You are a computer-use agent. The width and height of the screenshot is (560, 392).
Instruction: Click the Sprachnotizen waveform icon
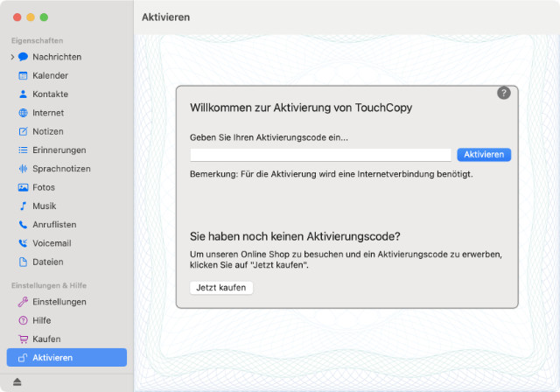click(24, 169)
